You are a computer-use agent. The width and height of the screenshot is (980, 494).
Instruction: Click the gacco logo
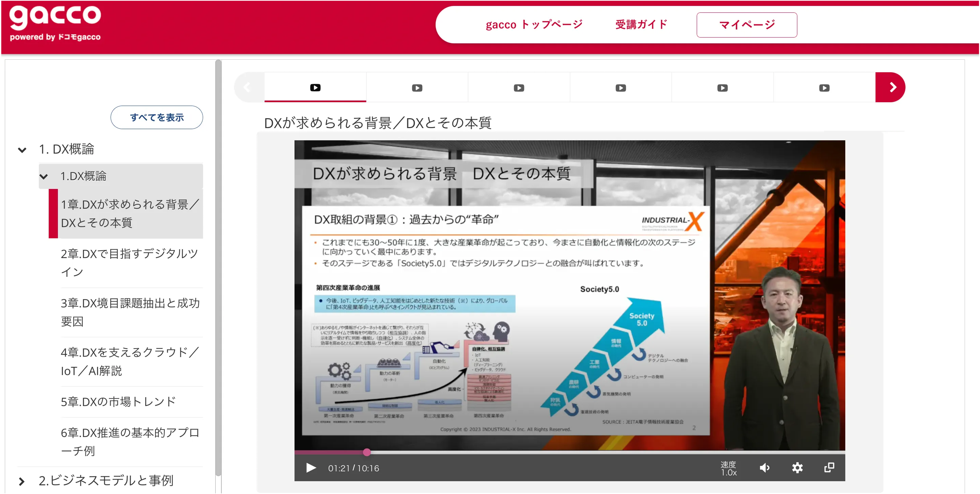55,23
